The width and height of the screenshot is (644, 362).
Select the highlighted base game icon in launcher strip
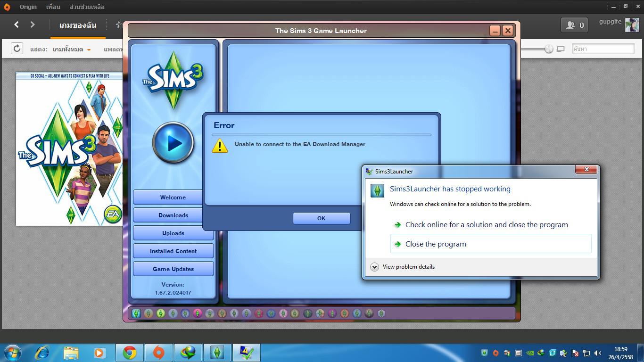point(136,313)
